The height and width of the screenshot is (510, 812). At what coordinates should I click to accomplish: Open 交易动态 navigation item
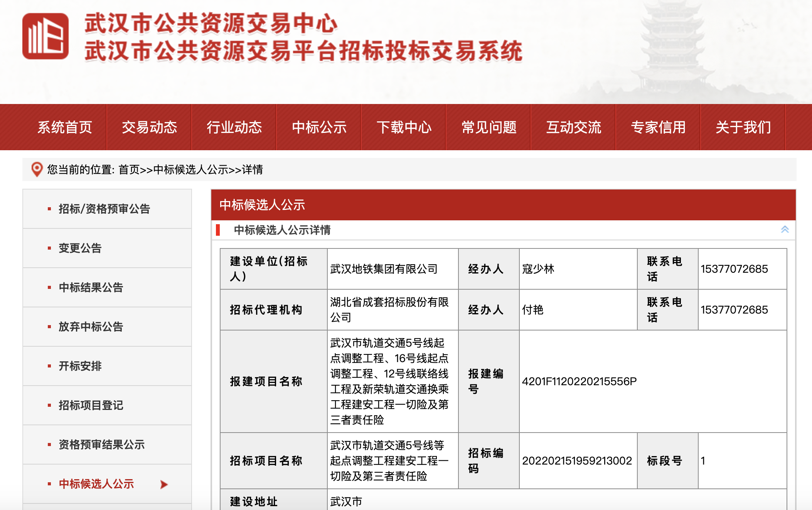click(149, 127)
